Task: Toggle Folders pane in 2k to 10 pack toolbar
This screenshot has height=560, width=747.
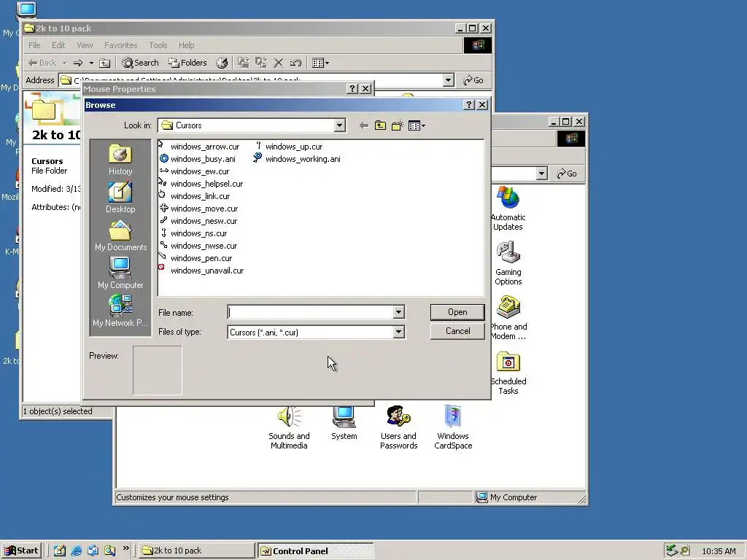Action: (187, 63)
